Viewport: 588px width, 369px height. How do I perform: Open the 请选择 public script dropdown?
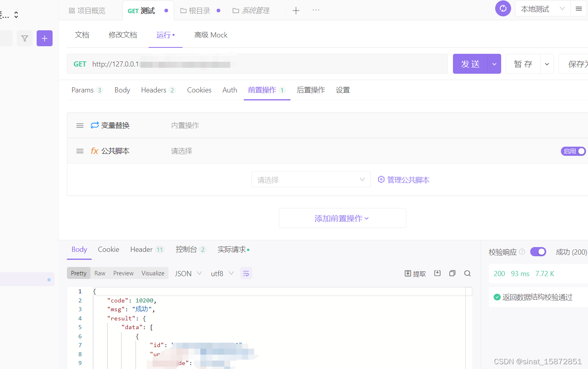(311, 179)
